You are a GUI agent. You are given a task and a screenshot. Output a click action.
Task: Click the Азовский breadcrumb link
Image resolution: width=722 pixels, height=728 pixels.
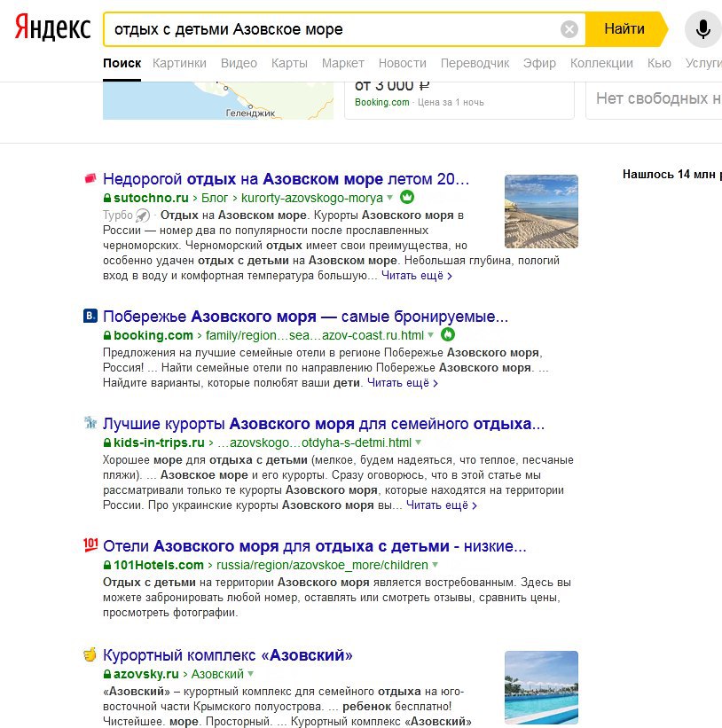pos(217,674)
